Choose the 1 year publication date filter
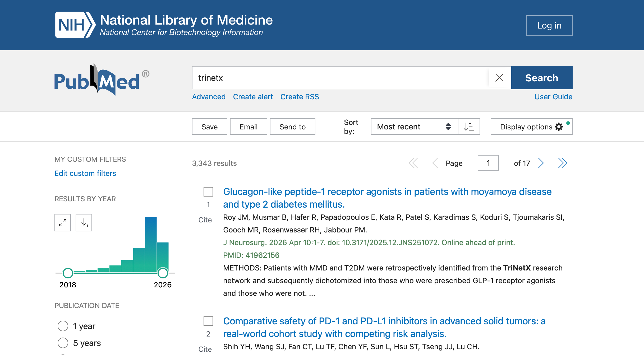This screenshot has height=355, width=644. click(x=63, y=326)
